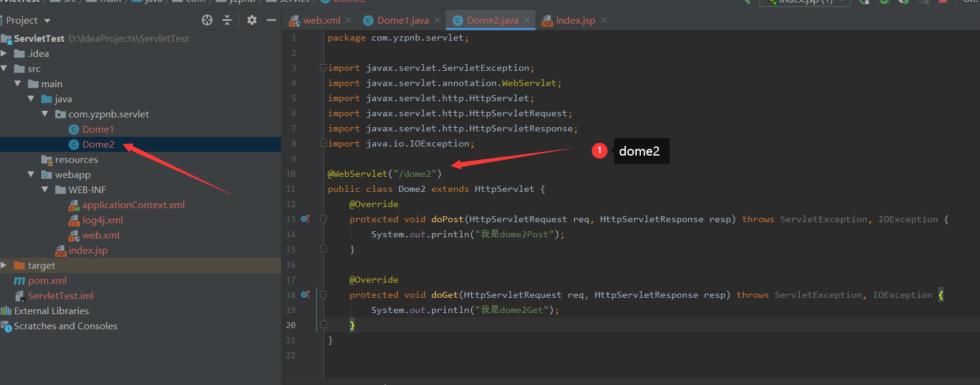Click the Collapse All icon in Project panel header
Viewport: 980px width, 385px height.
(227, 20)
